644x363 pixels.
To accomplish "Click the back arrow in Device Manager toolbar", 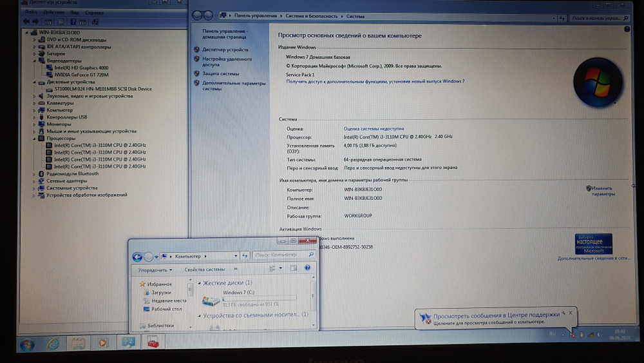I will tap(26, 22).
